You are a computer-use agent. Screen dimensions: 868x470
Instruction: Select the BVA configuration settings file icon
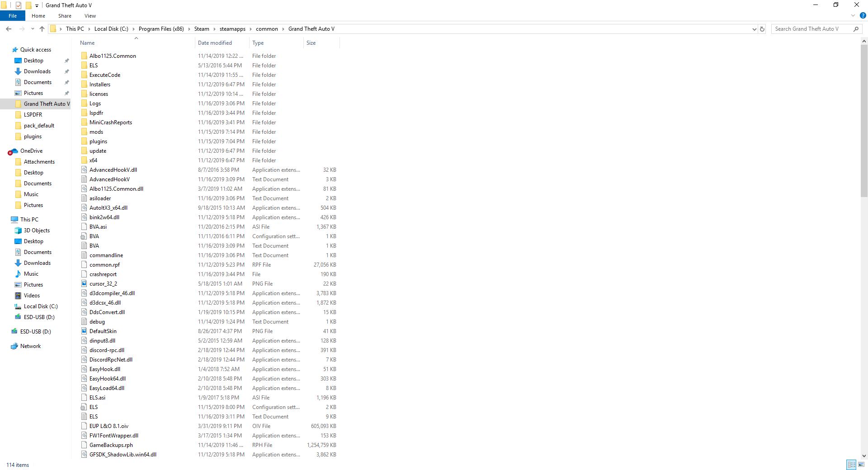pos(84,236)
